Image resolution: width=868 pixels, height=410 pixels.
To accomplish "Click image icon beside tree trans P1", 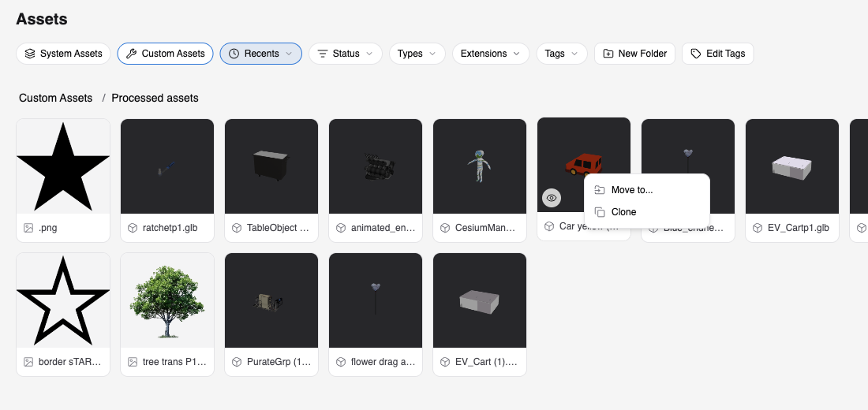I will [x=133, y=362].
